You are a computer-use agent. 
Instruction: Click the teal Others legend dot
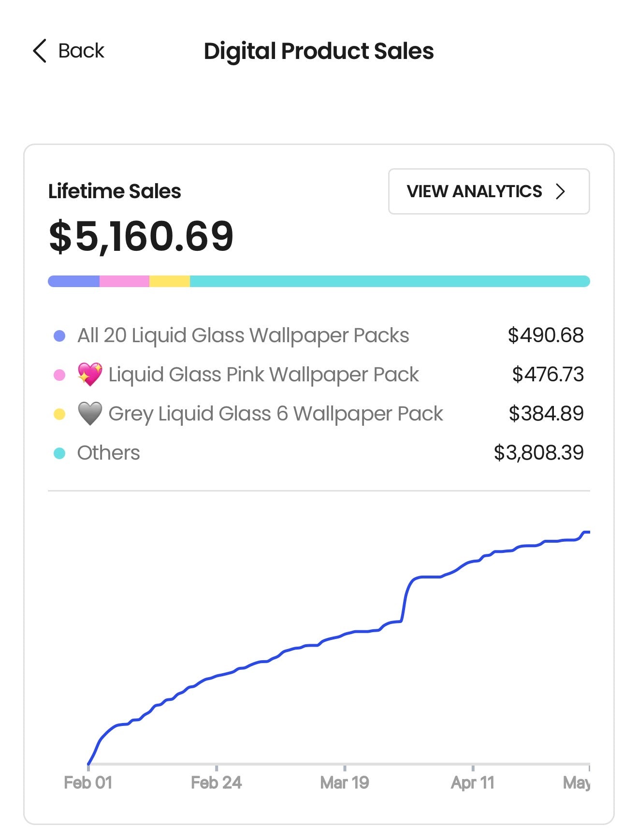pyautogui.click(x=59, y=453)
